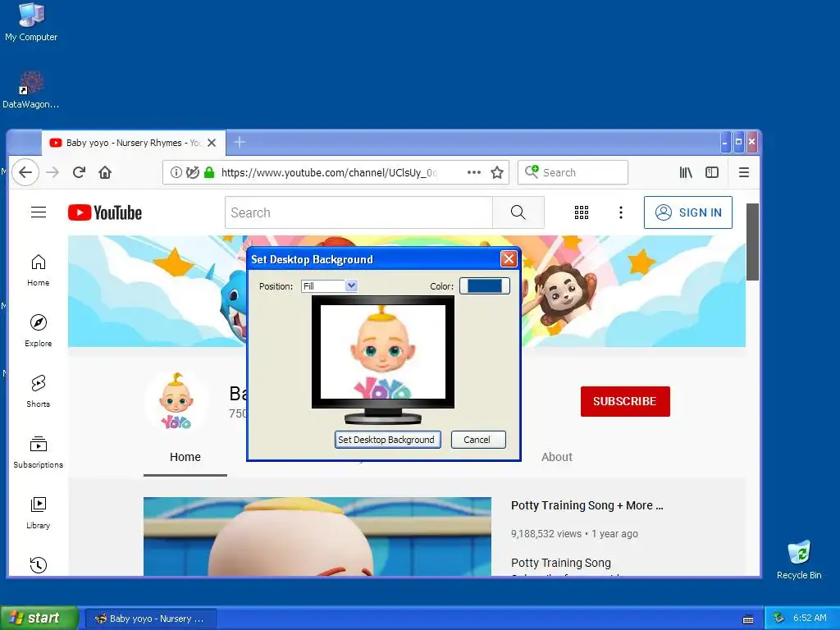
Task: Open page actions three-dot menu
Action: [x=473, y=172]
